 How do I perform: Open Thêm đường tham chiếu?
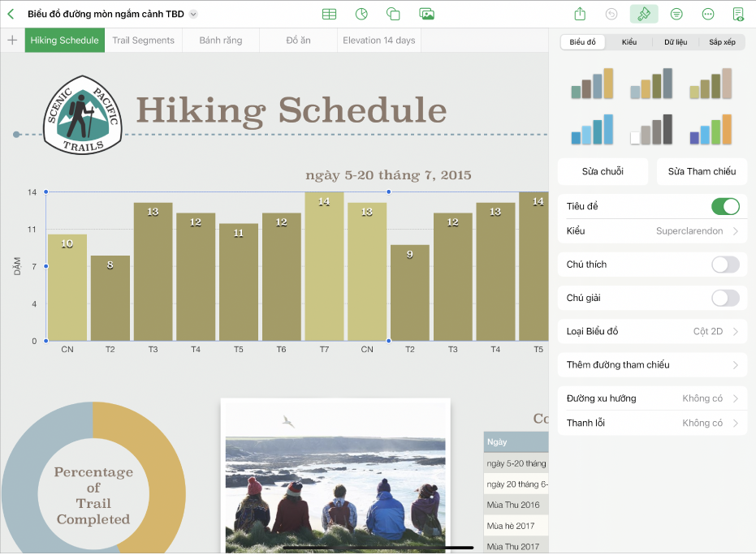click(652, 364)
